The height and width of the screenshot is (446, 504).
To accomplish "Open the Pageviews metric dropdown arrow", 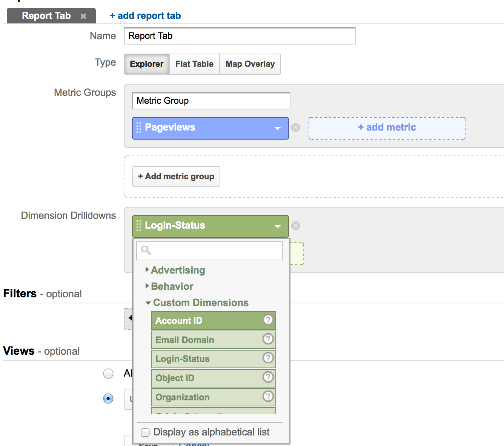I will click(278, 128).
